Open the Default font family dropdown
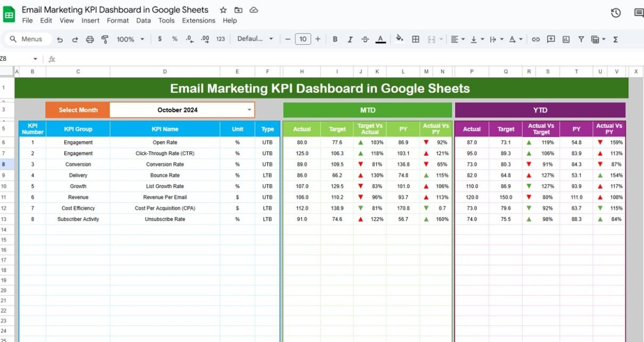The image size is (644, 342). pyautogui.click(x=255, y=39)
